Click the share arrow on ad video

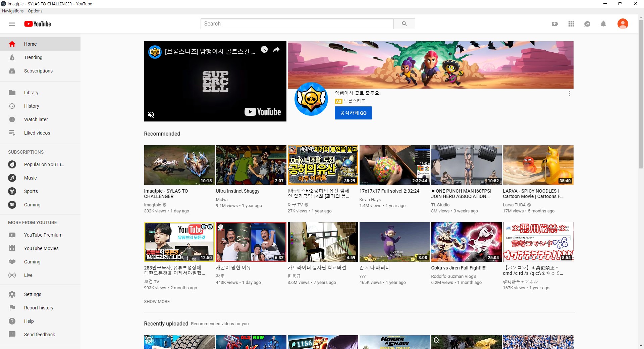[276, 50]
